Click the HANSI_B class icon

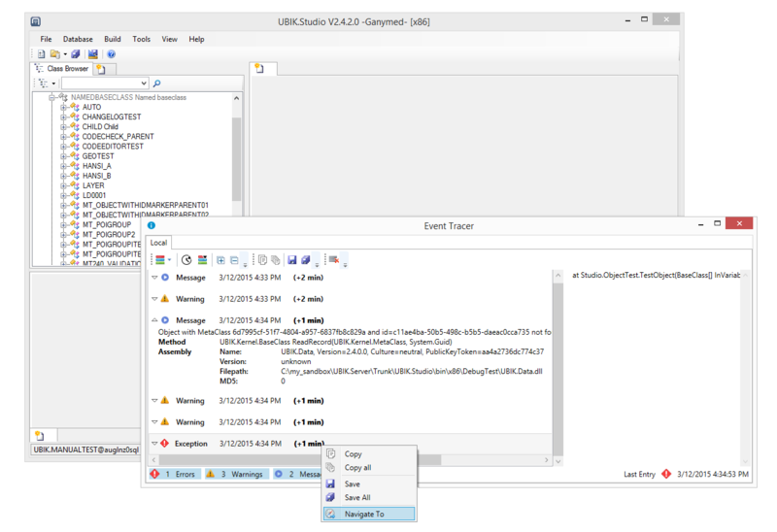(75, 176)
